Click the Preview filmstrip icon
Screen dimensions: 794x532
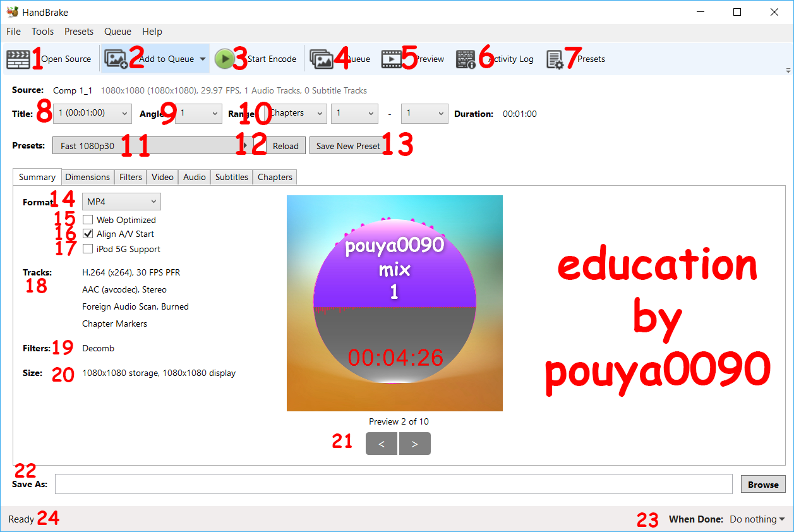coord(392,59)
